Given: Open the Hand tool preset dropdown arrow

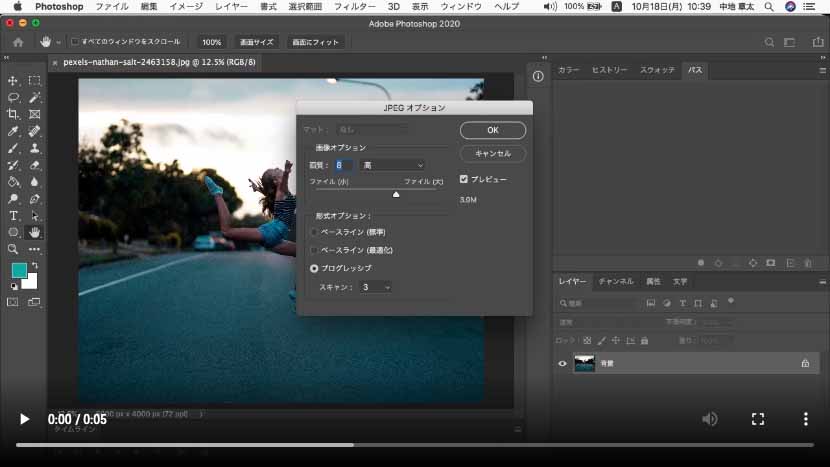Looking at the screenshot, I should [x=58, y=42].
